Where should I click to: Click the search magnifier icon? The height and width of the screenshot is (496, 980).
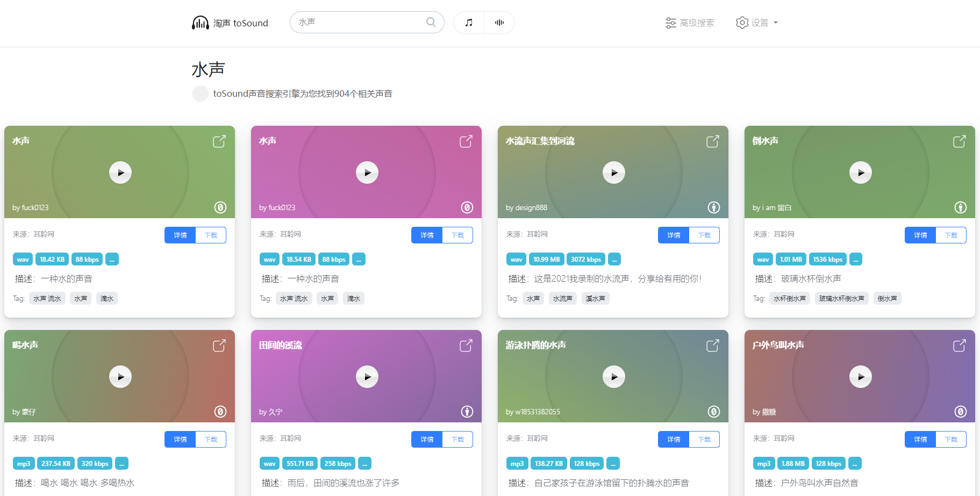pyautogui.click(x=431, y=22)
